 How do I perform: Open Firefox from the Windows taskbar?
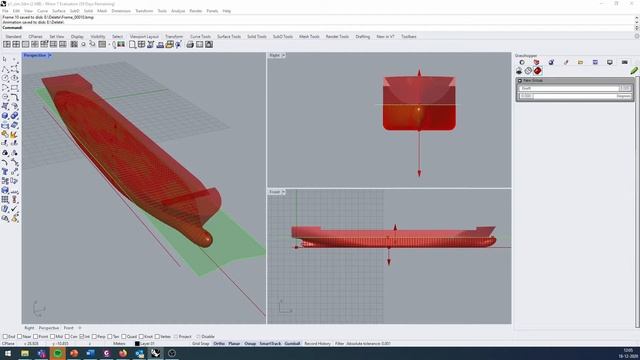123,353
